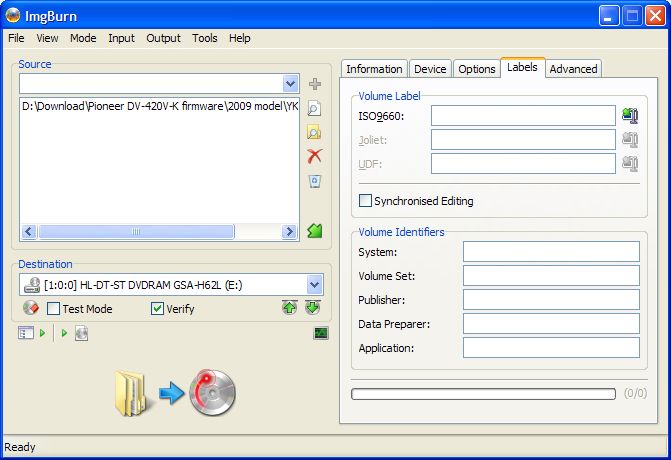Viewport: 671px width, 460px height.
Task: Click the ISO9660 volume label field
Action: pos(523,116)
